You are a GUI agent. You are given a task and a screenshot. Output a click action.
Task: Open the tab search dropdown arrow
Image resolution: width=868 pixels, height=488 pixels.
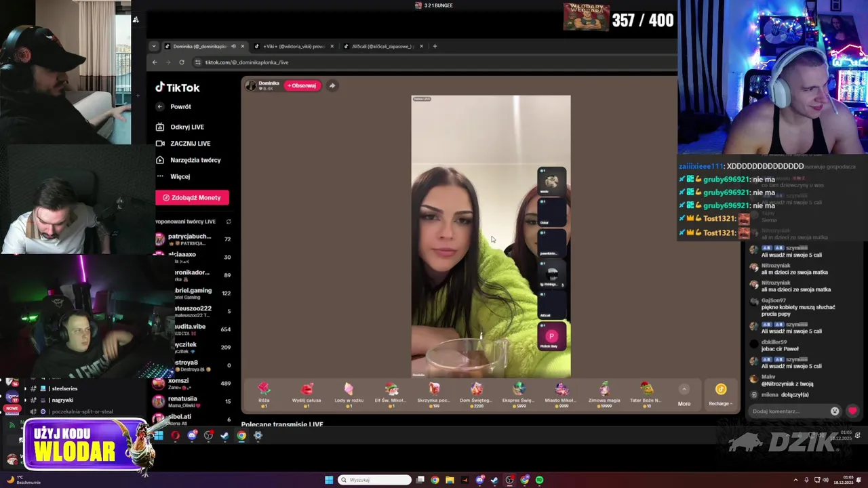(154, 46)
